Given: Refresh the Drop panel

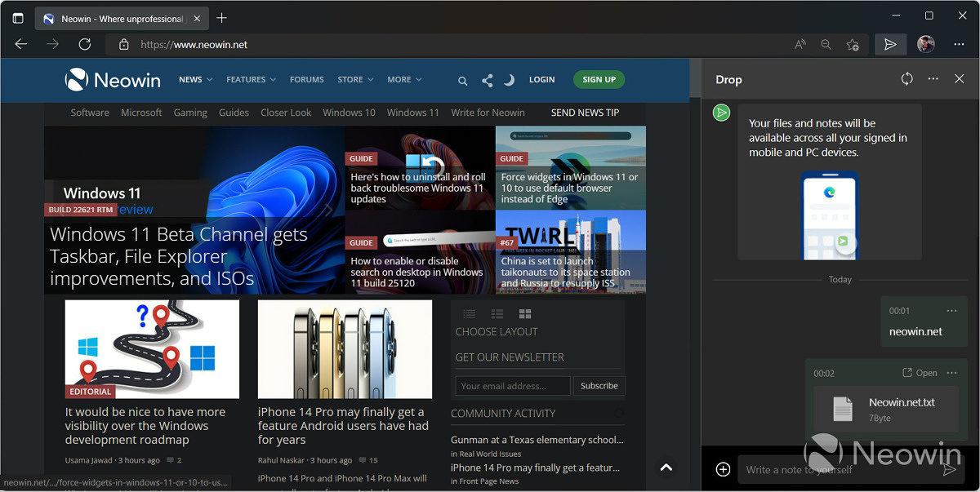Looking at the screenshot, I should coord(906,78).
